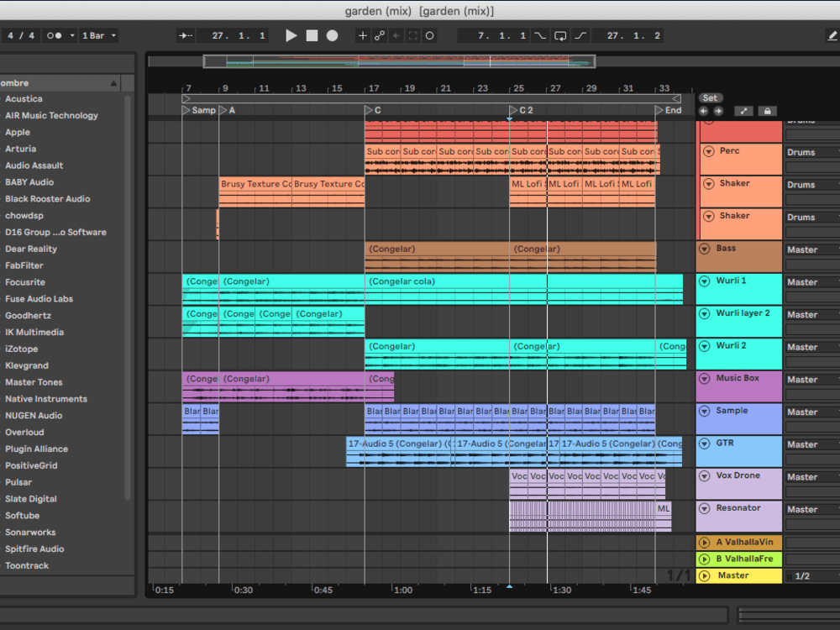This screenshot has width=840, height=630.
Task: Toggle the Automation Mode icon beside lock
Action: coord(743,111)
